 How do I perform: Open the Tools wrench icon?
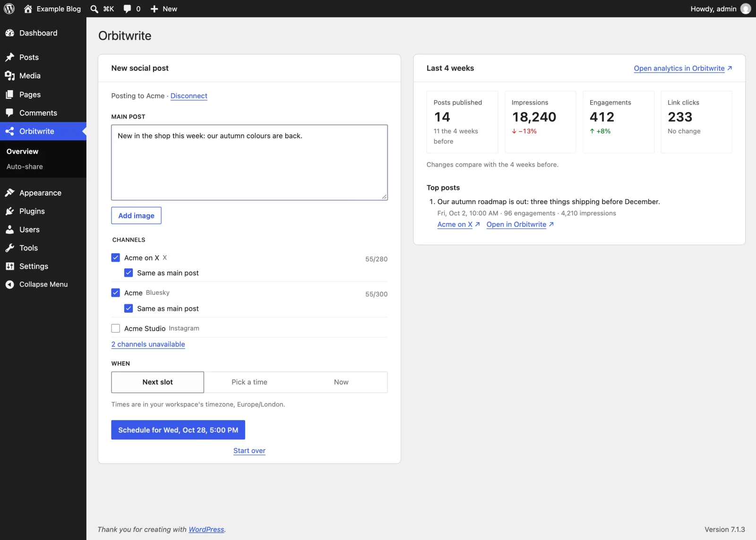tap(9, 248)
